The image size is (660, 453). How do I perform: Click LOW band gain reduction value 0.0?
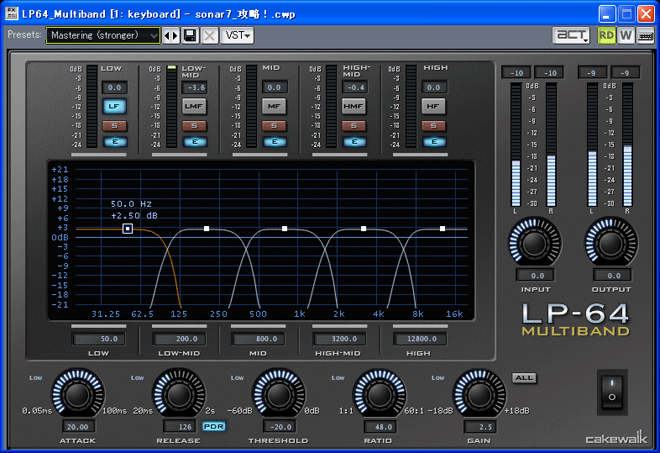tap(114, 88)
